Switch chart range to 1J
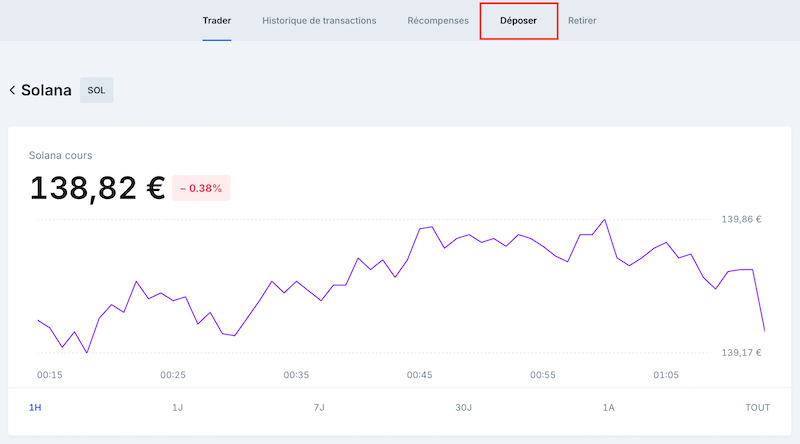This screenshot has width=800, height=444. [x=178, y=407]
